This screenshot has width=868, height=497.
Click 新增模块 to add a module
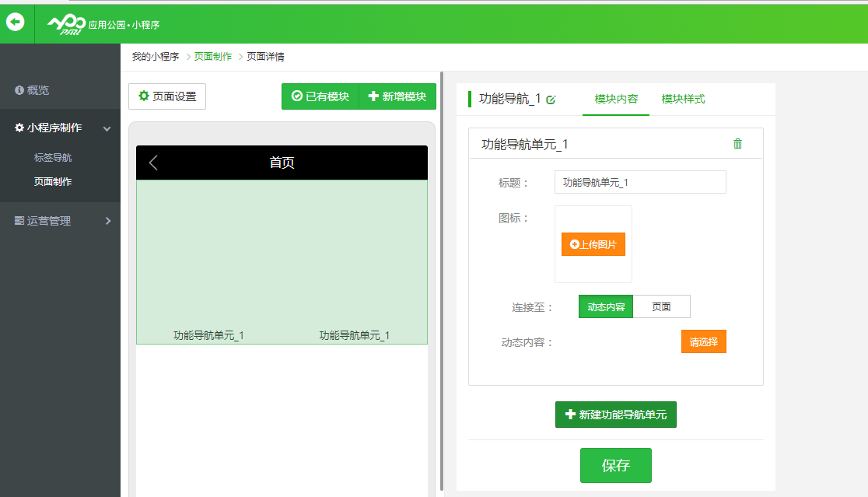point(397,96)
